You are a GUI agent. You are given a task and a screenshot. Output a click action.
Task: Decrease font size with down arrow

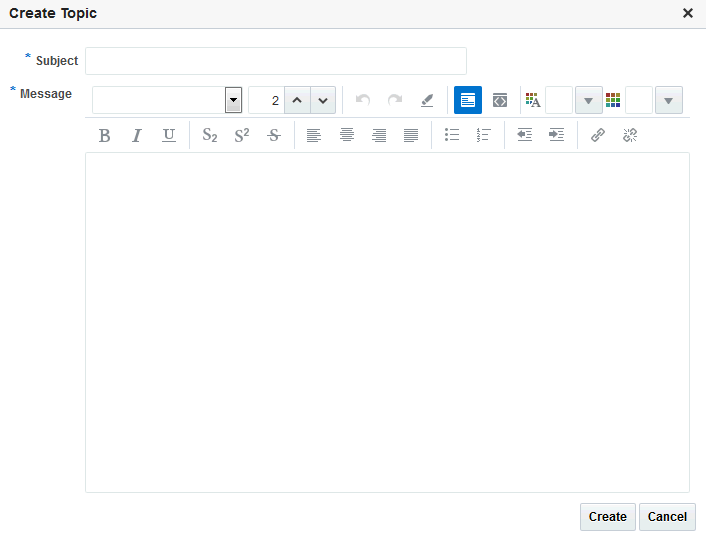point(323,100)
